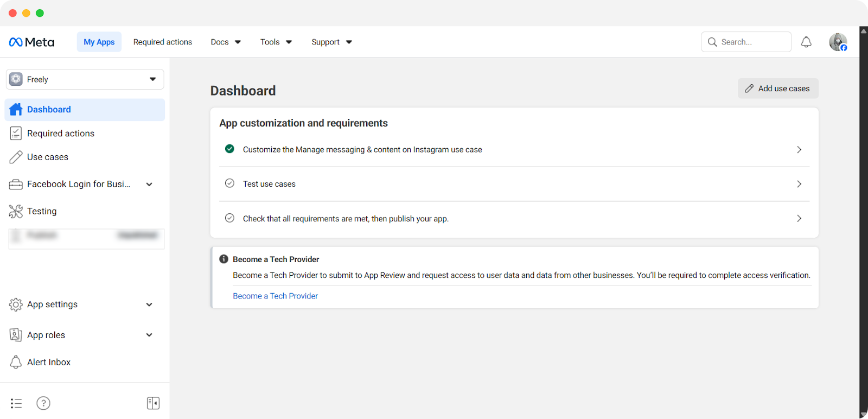Open Testing in the sidebar
This screenshot has width=868, height=419.
(42, 211)
